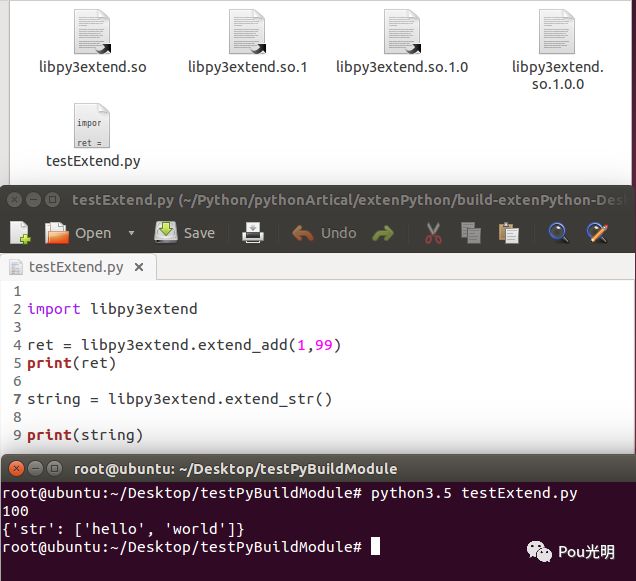Maximize the terminal window
636x581 pixels.
[54, 469]
